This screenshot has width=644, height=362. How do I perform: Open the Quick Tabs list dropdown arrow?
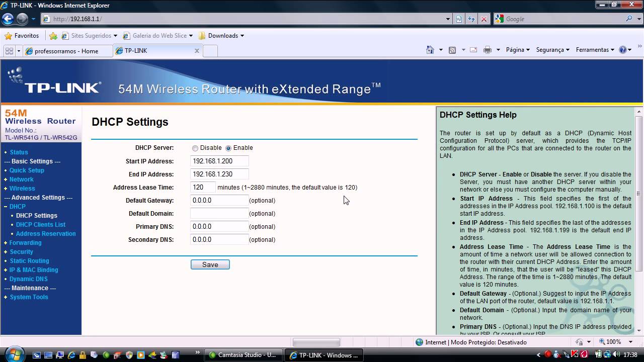click(19, 51)
